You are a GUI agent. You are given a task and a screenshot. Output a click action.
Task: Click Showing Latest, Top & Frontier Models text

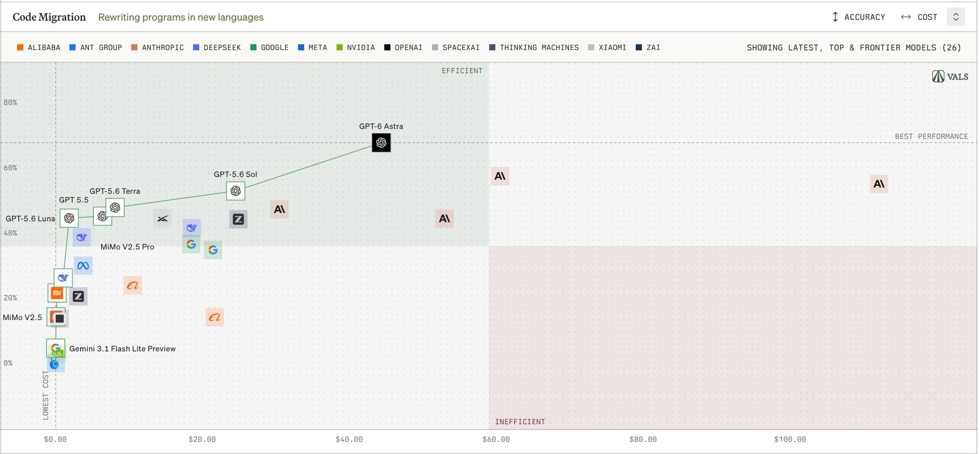point(854,47)
